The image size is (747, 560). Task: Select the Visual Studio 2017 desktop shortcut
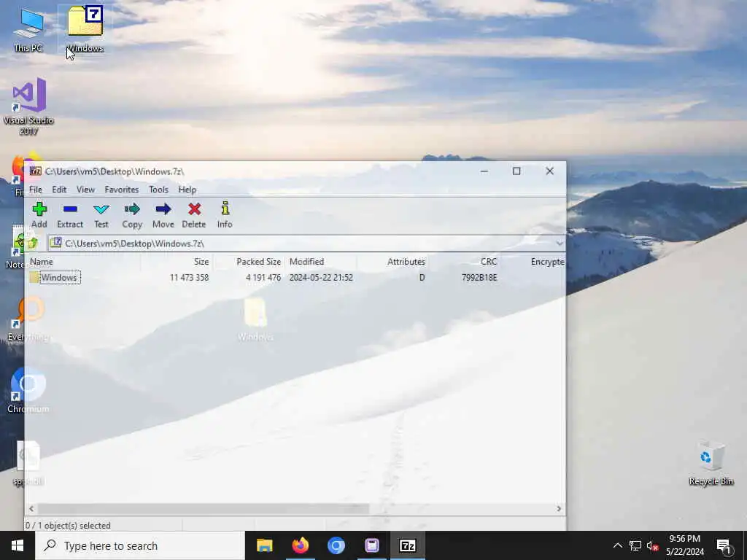(x=28, y=106)
